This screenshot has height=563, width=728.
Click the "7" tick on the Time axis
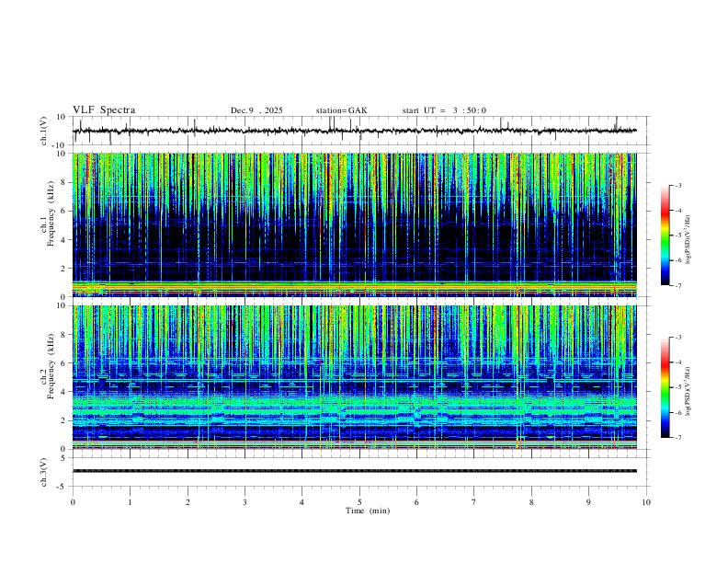pyautogui.click(x=474, y=502)
